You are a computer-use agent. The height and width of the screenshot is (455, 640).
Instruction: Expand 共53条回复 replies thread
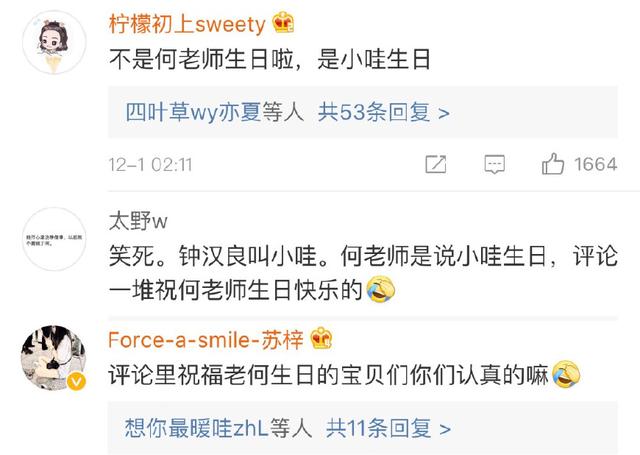click(384, 112)
